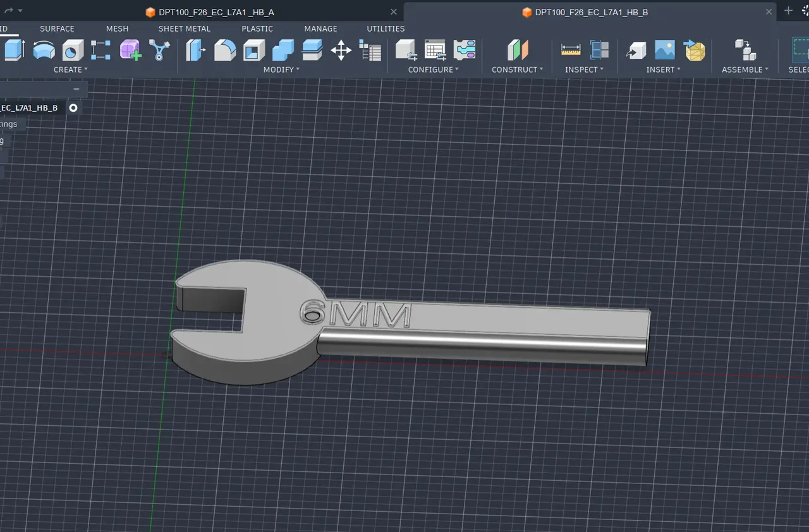Select the Rectangular Pattern tool
Viewport: 809px width, 532px height.
101,50
